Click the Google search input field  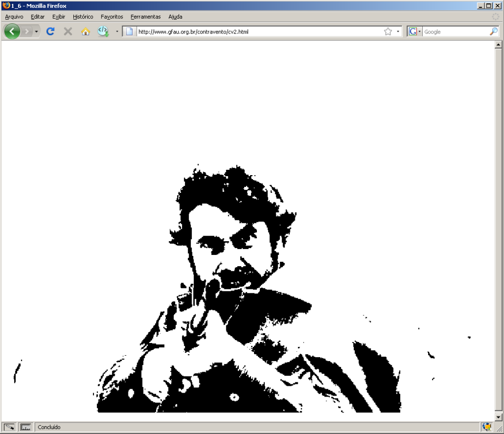[455, 31]
